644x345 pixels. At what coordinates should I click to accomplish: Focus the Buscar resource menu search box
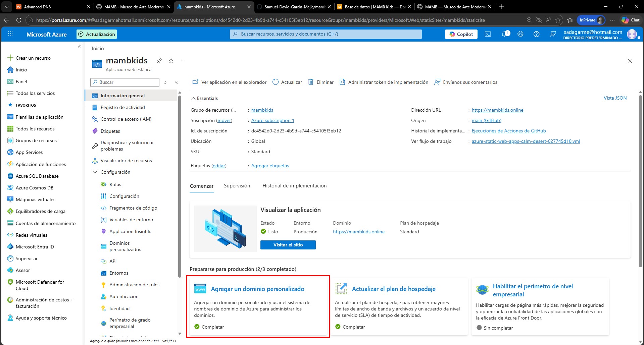[x=125, y=82]
